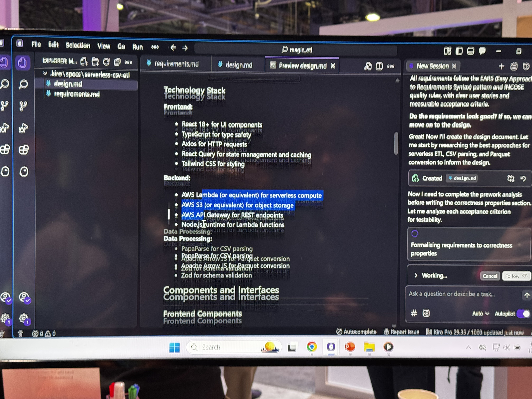This screenshot has width=532, height=399.
Task: Open the session history icon in chat panel
Action: pyautogui.click(x=526, y=66)
